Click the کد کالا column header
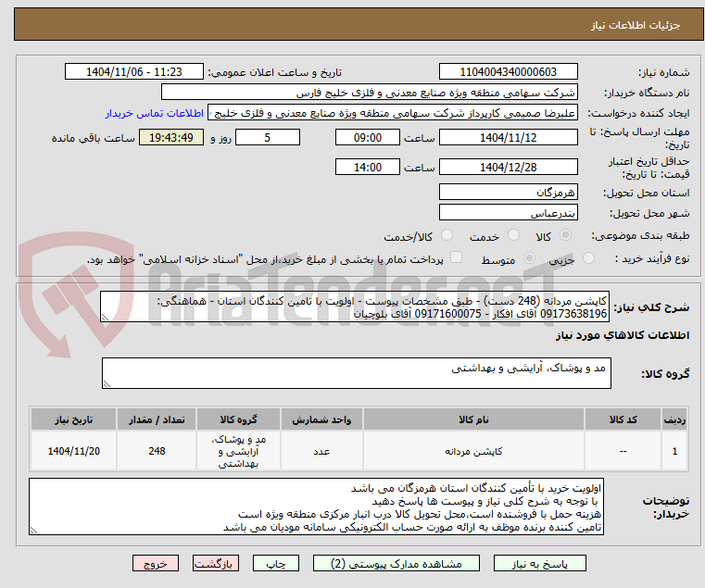The height and width of the screenshot is (588, 705). pyautogui.click(x=623, y=419)
